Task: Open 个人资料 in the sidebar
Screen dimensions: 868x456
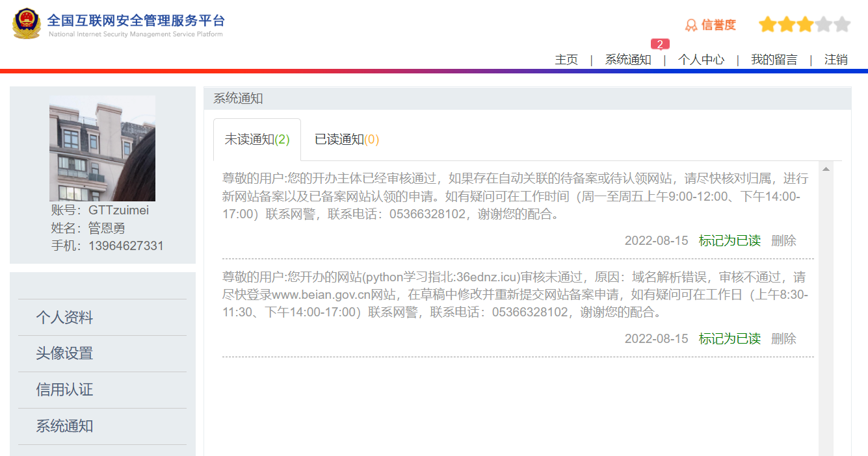Action: [64, 318]
